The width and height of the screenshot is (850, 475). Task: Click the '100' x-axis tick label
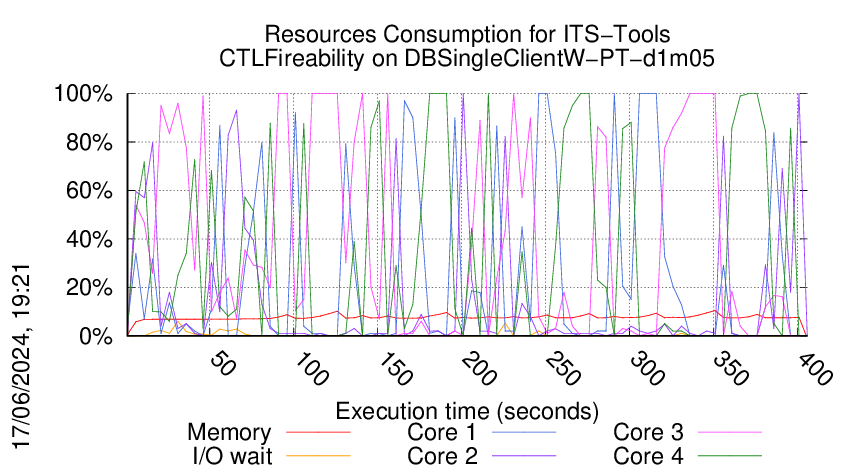click(x=311, y=369)
